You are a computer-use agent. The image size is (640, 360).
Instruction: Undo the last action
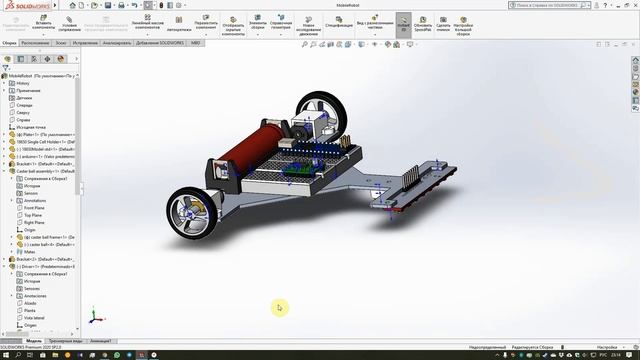click(134, 5)
